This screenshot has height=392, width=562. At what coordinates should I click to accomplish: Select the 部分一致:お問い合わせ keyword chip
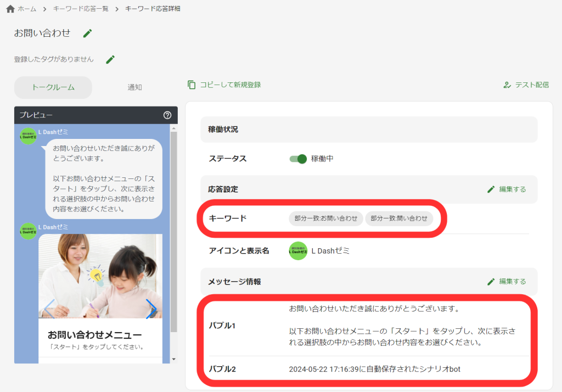tap(325, 218)
